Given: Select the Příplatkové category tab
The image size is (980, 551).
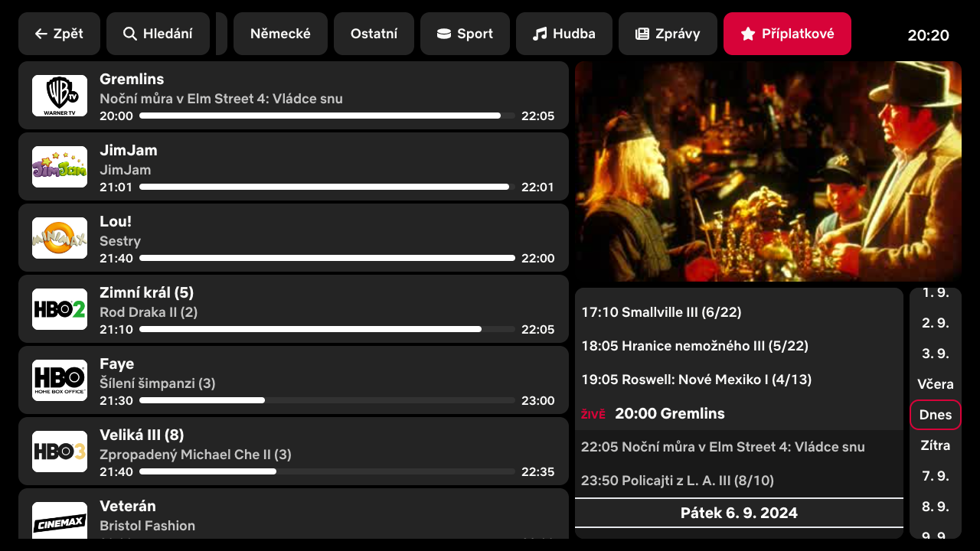Looking at the screenshot, I should [787, 34].
